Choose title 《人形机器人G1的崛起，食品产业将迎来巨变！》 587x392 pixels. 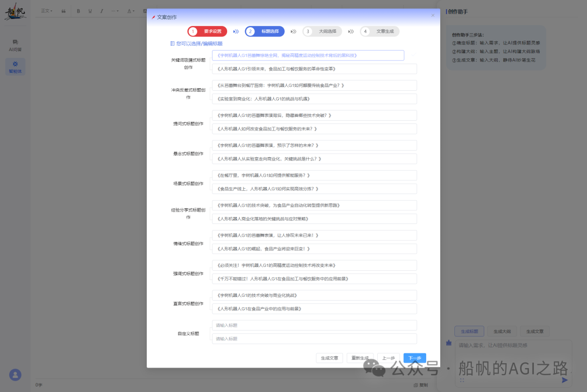pyautogui.click(x=315, y=248)
